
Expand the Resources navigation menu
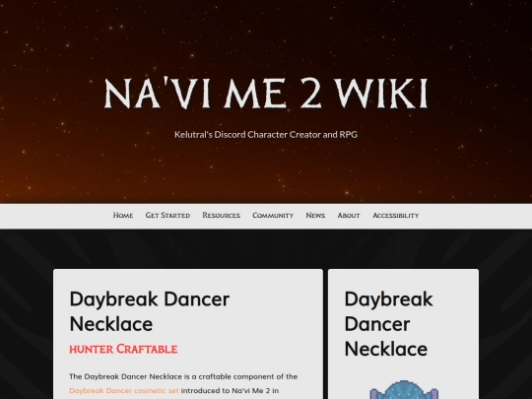222,216
